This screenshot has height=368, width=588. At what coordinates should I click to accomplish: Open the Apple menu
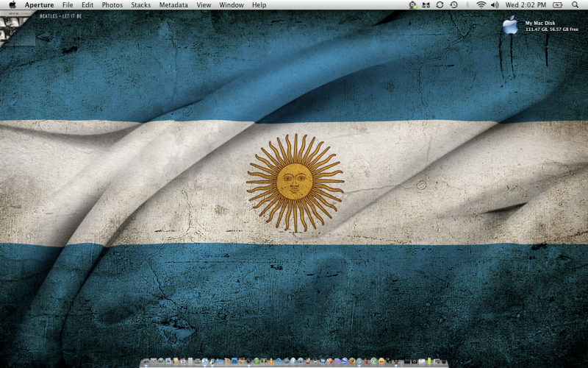[x=12, y=4]
